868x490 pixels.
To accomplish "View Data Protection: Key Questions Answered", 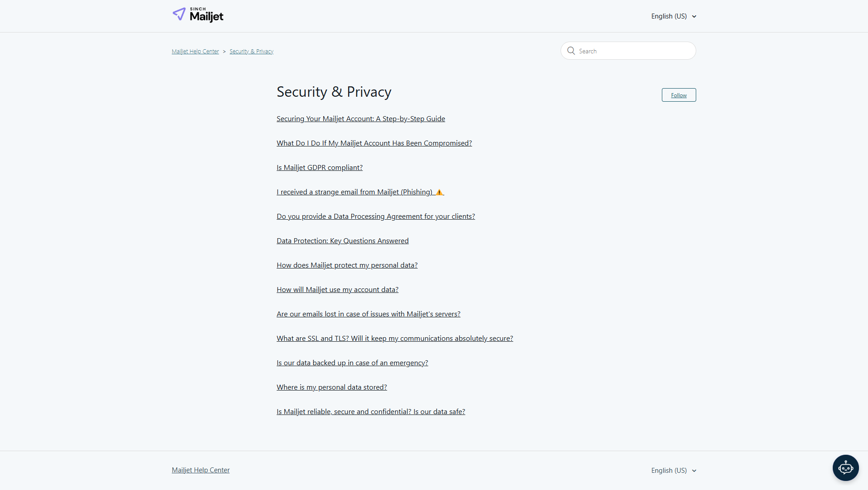I will [342, 241].
